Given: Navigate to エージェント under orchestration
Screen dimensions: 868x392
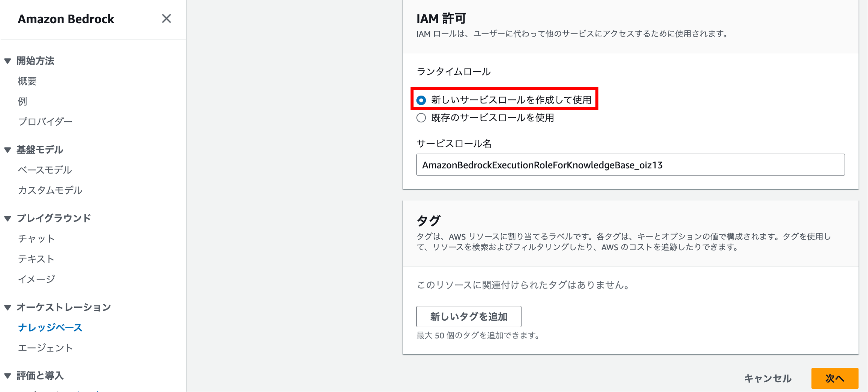Looking at the screenshot, I should [45, 348].
